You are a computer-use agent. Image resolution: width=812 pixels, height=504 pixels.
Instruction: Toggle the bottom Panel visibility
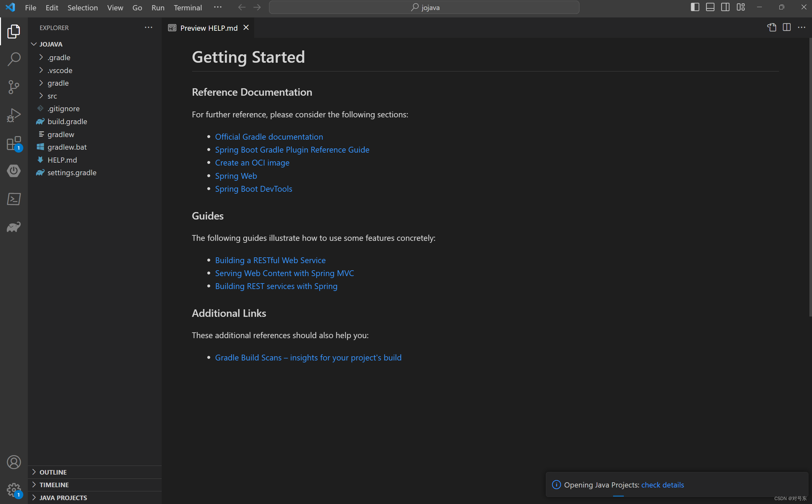[x=710, y=7]
